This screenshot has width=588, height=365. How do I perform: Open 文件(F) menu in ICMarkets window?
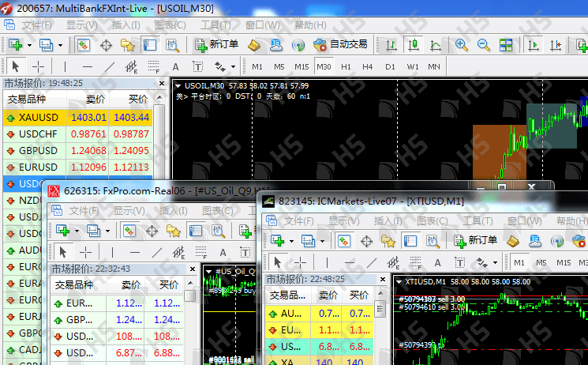click(x=299, y=220)
